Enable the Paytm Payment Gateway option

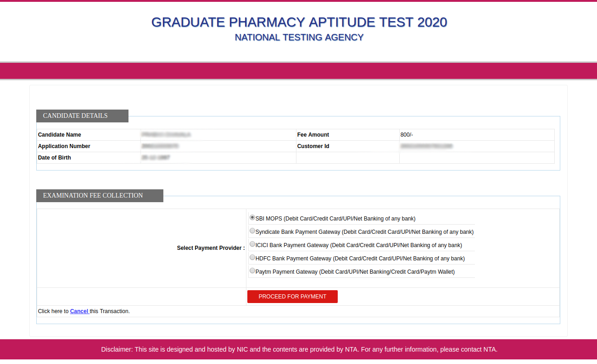coord(252,270)
